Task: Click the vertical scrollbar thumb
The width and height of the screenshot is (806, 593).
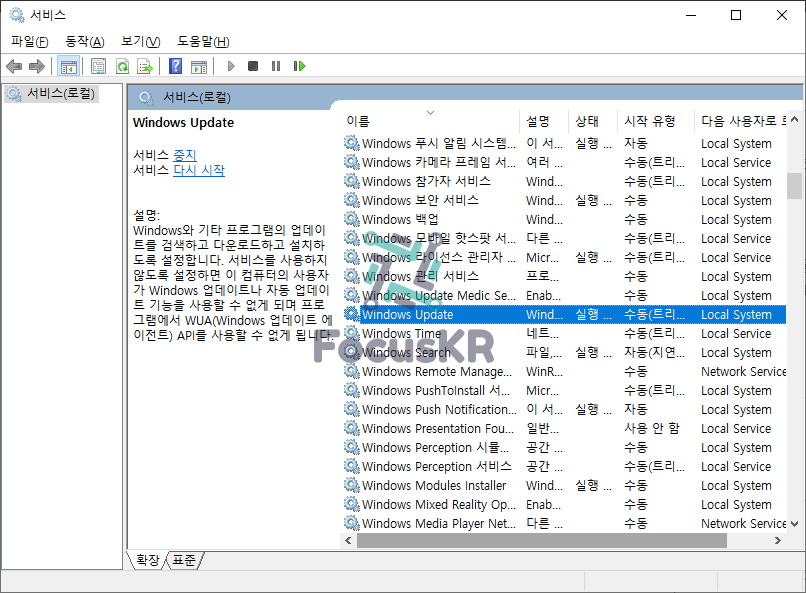Action: click(794, 186)
